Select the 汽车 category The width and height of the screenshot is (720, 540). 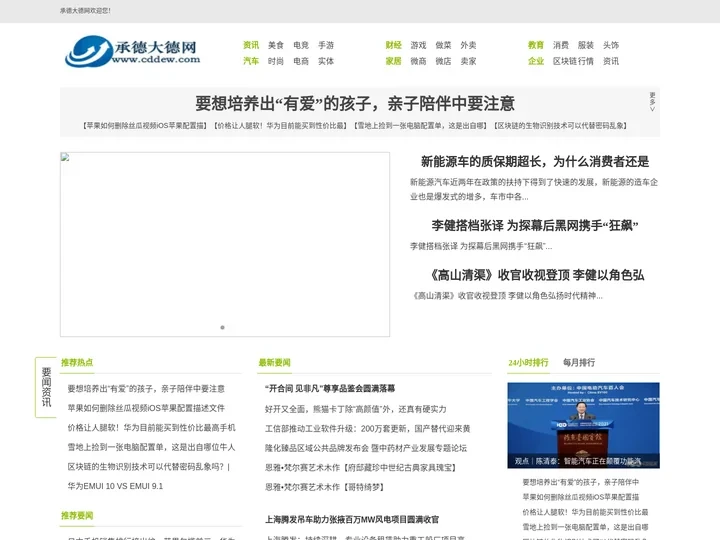(x=251, y=61)
